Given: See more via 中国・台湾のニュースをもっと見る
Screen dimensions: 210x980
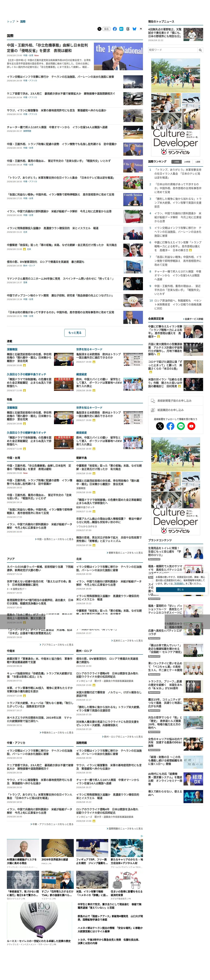Looking at the screenshot, I should pos(54,539).
